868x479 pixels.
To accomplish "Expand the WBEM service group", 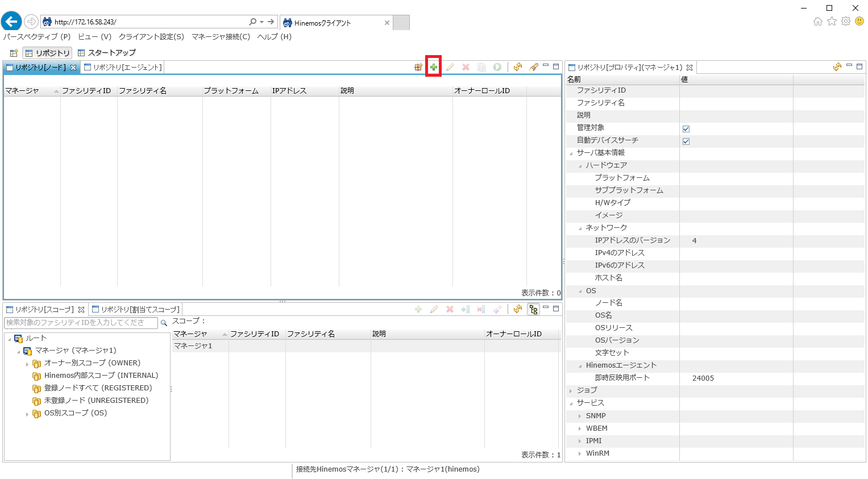I will click(x=580, y=428).
